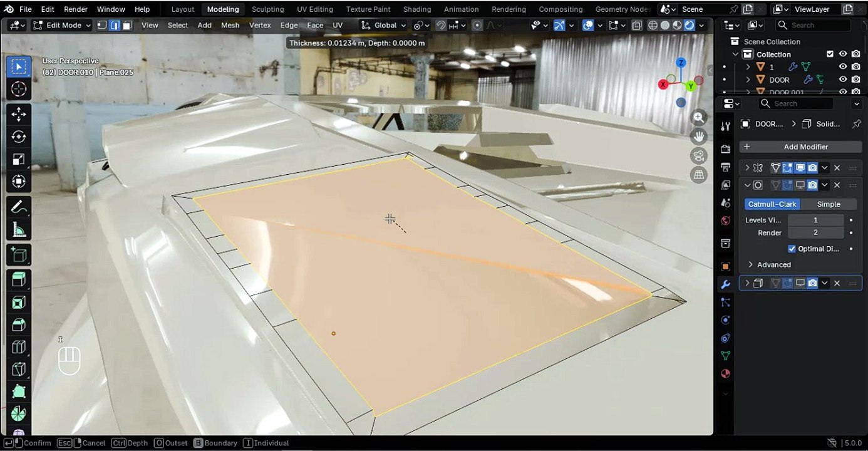Image resolution: width=868 pixels, height=451 pixels.
Task: Open the Global transform orientation dropdown
Action: [x=383, y=25]
